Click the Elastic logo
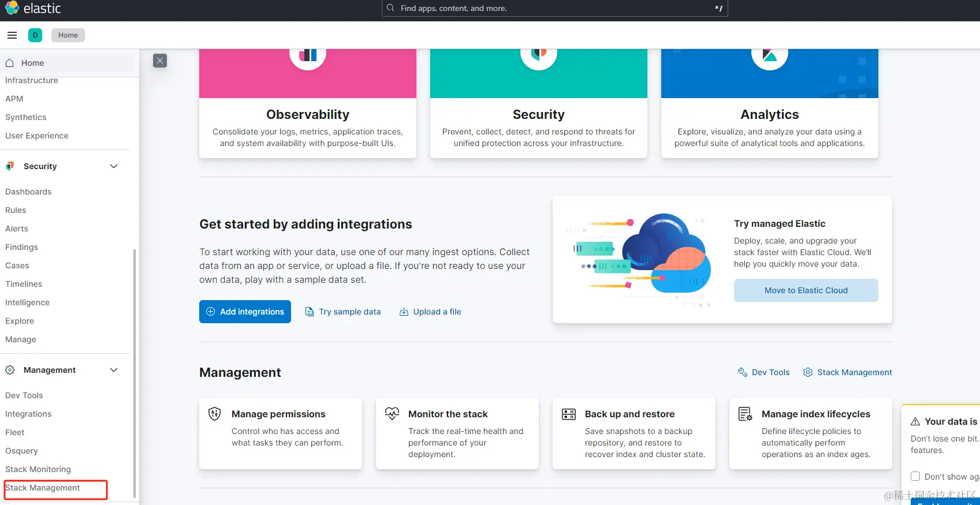Image resolution: width=980 pixels, height=505 pixels. (33, 8)
